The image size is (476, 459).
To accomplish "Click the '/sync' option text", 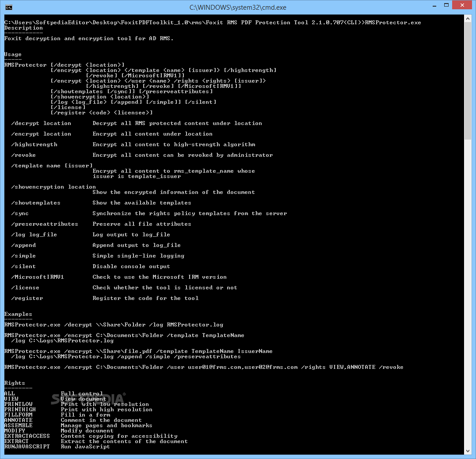I will coord(20,213).
